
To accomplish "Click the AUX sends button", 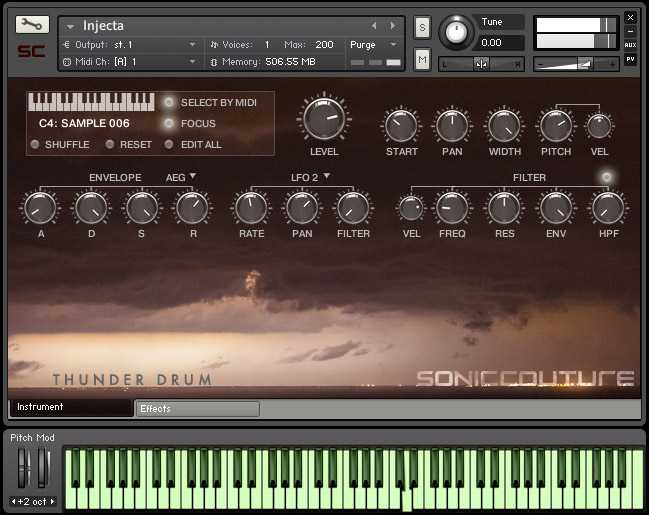I will point(630,45).
